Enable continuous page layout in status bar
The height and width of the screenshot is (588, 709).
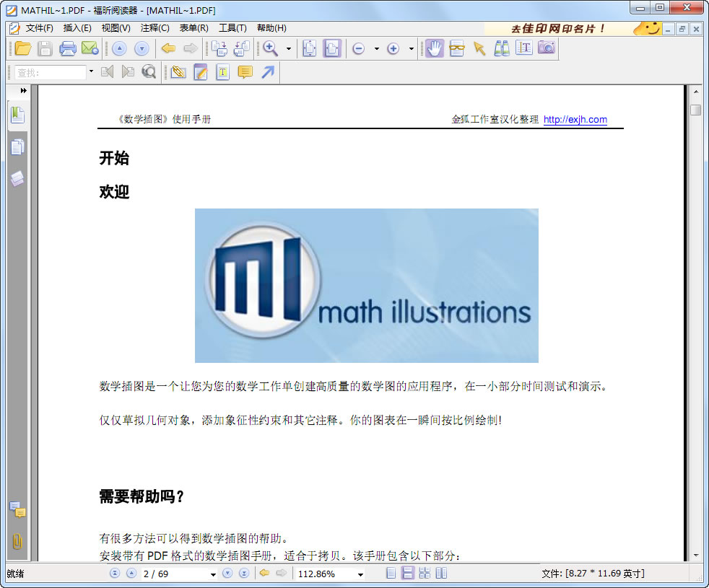(x=408, y=574)
